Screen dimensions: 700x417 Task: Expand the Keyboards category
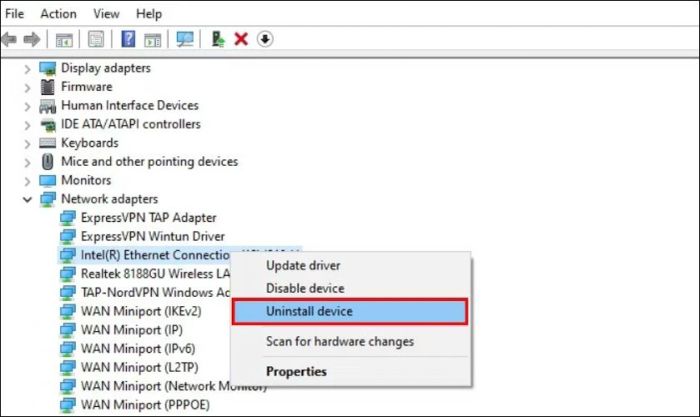(27, 144)
